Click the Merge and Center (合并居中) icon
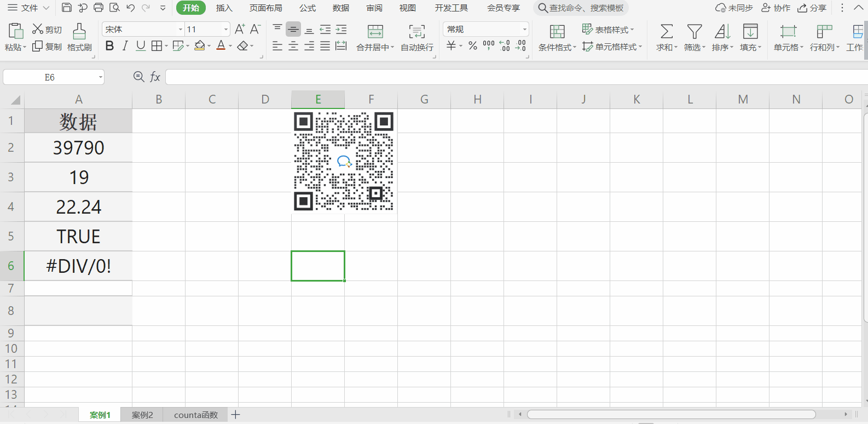 [x=375, y=31]
